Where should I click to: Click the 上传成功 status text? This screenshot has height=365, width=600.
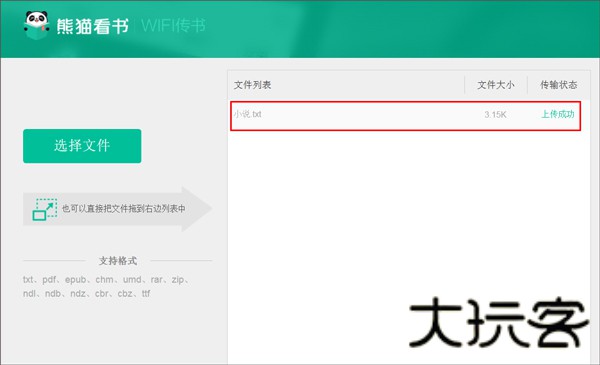[x=558, y=114]
